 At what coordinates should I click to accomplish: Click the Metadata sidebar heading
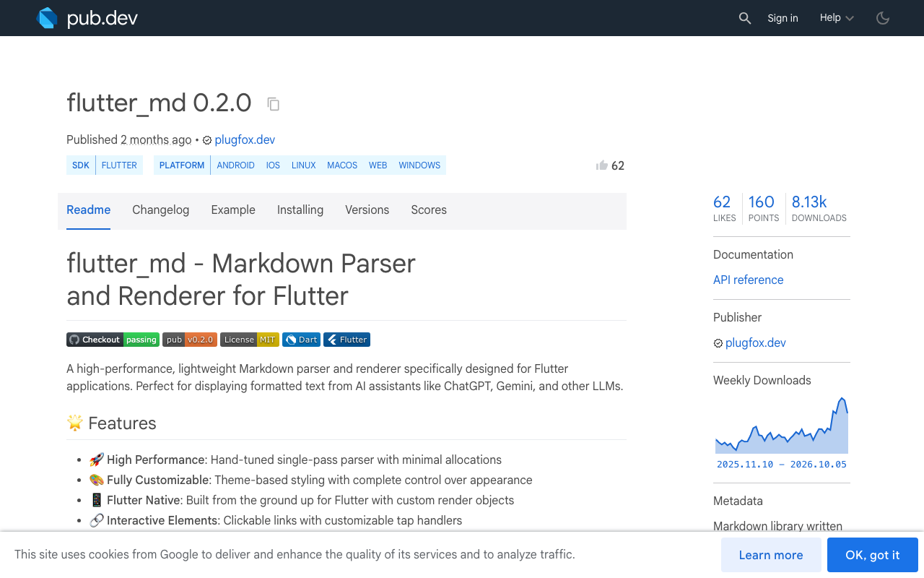[x=738, y=501]
